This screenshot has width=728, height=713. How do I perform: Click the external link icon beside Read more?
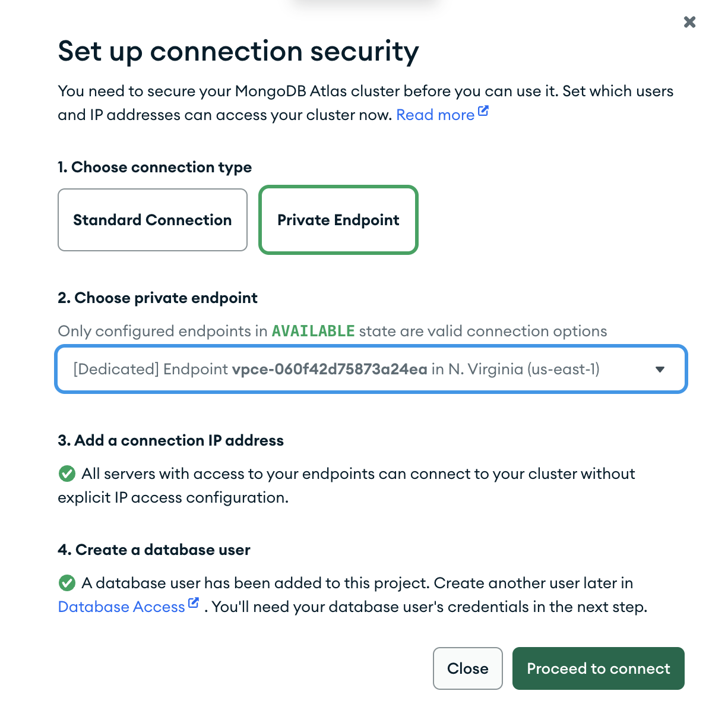pos(483,111)
